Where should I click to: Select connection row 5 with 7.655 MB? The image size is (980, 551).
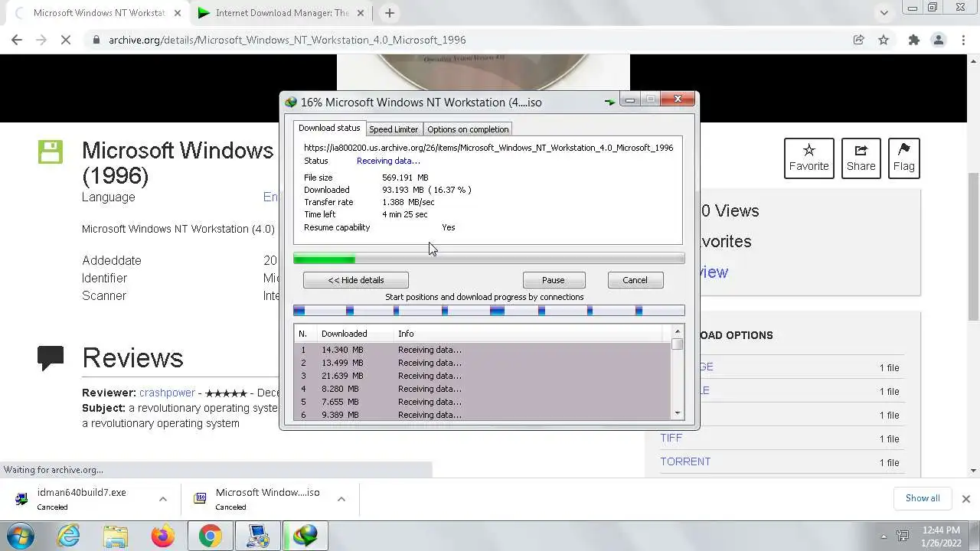[482, 402]
